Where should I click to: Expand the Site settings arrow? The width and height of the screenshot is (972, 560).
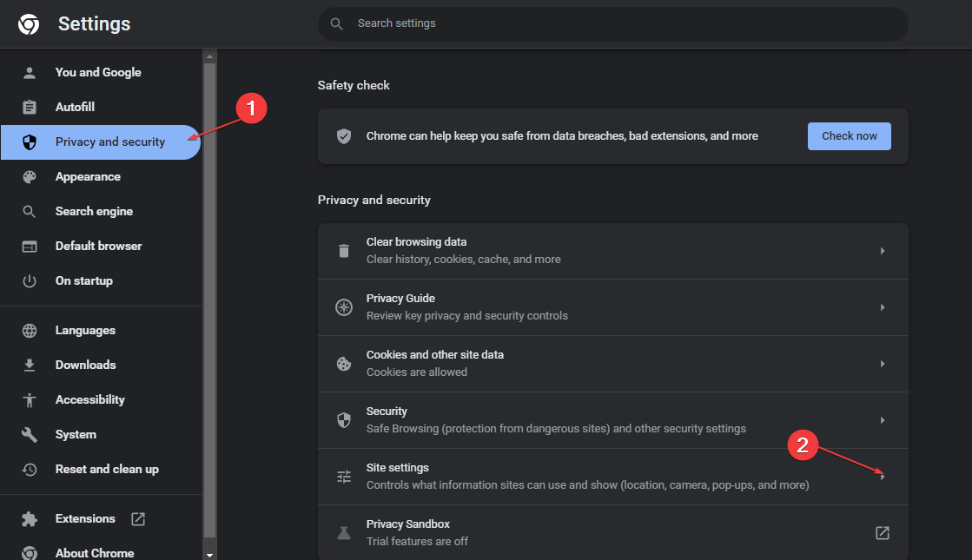883,477
